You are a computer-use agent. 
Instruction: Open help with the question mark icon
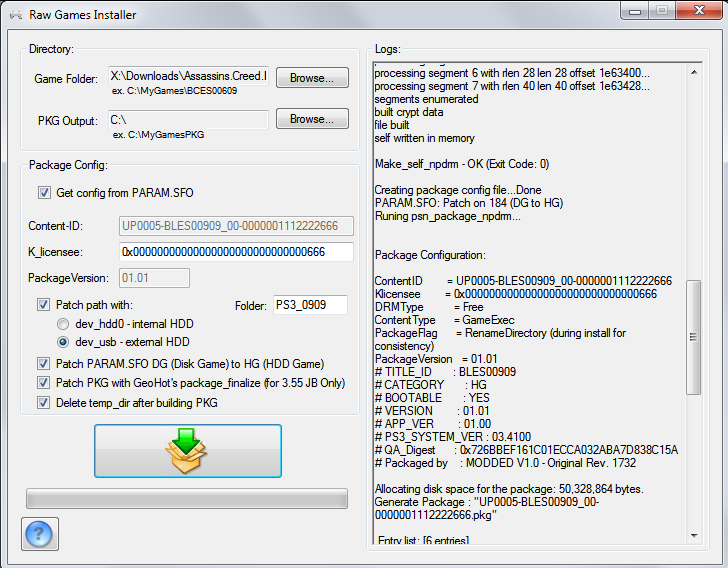[x=39, y=534]
